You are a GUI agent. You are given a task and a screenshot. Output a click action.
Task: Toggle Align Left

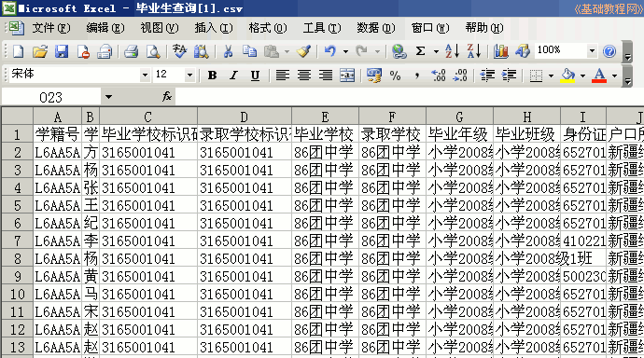pyautogui.click(x=282, y=76)
